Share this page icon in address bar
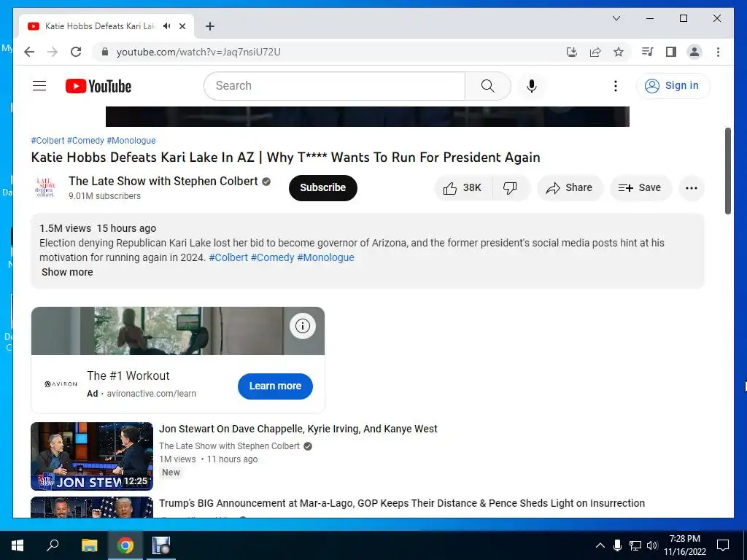This screenshot has width=747, height=560. (595, 52)
